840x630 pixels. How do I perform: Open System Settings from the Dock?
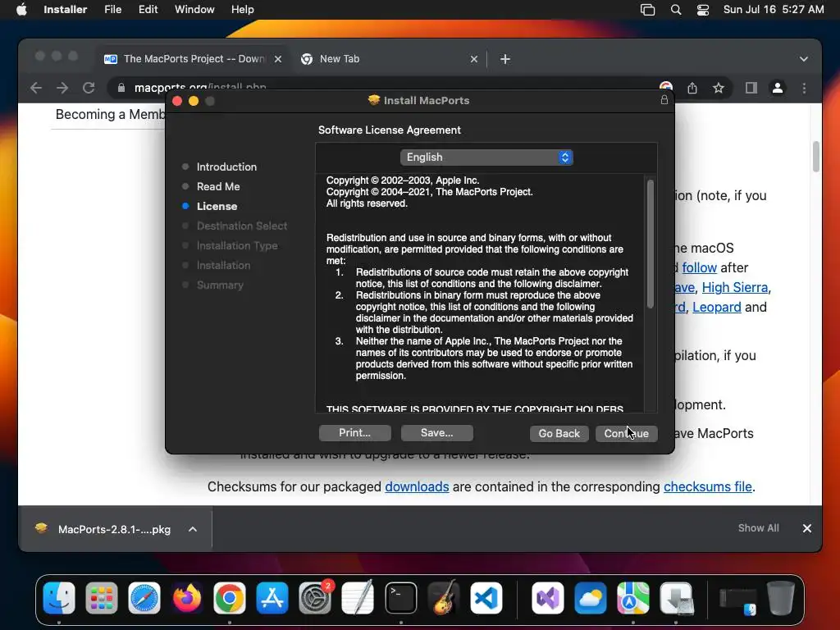coord(315,598)
